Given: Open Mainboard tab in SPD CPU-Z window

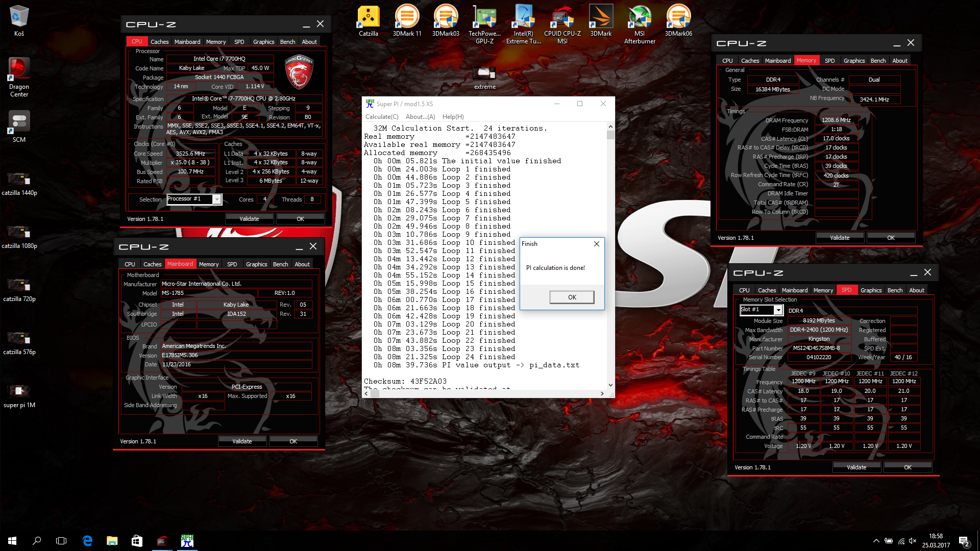Looking at the screenshot, I should click(x=795, y=290).
